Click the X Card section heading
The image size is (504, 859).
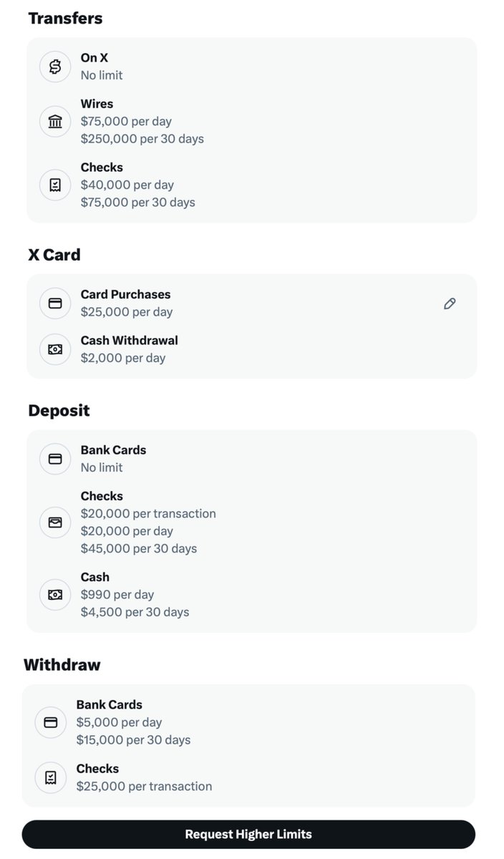click(x=54, y=255)
